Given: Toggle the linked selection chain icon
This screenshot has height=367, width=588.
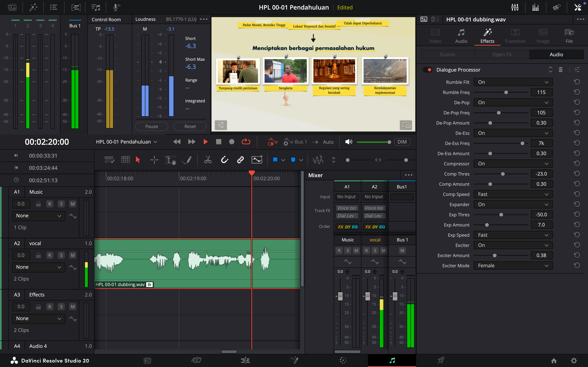Looking at the screenshot, I should tap(240, 160).
